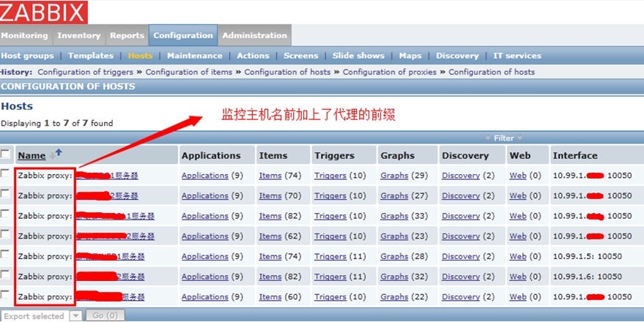Go to Maintenance submenu
644x322 pixels.
click(195, 56)
